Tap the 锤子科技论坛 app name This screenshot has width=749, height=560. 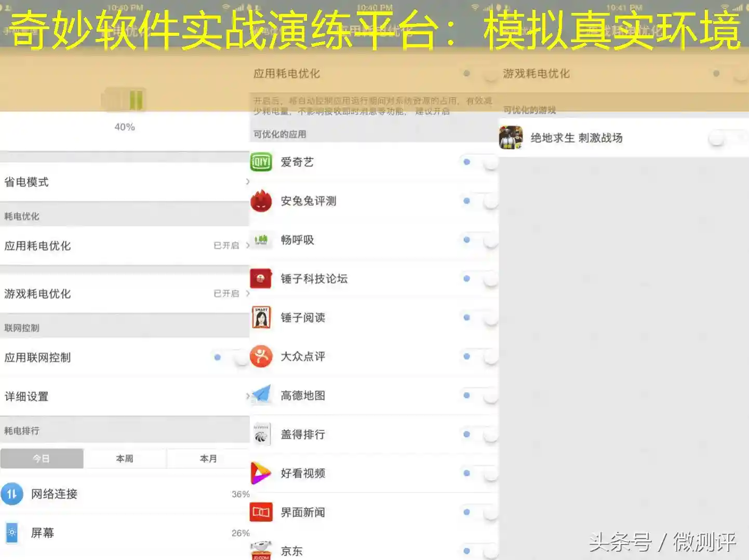[x=314, y=279]
